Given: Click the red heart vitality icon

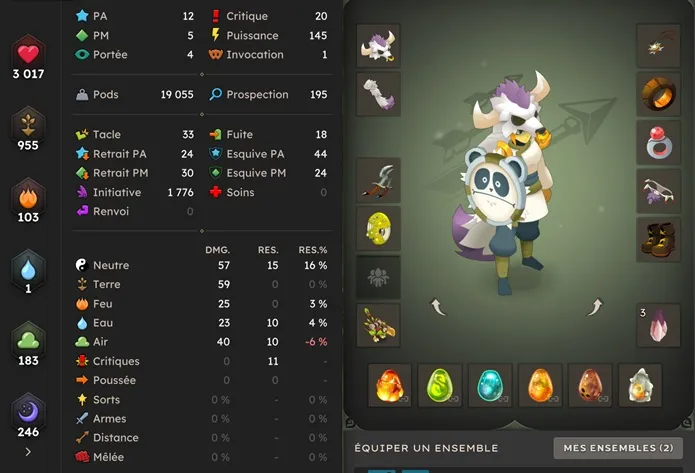Looking at the screenshot, I should point(28,54).
